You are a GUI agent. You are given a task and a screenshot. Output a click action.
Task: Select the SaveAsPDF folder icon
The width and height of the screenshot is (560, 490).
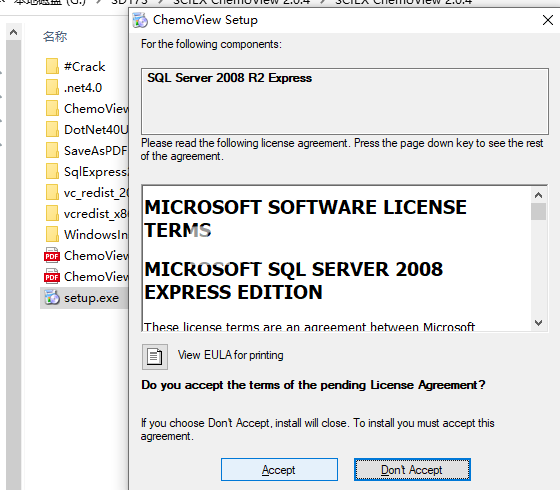[x=52, y=151]
